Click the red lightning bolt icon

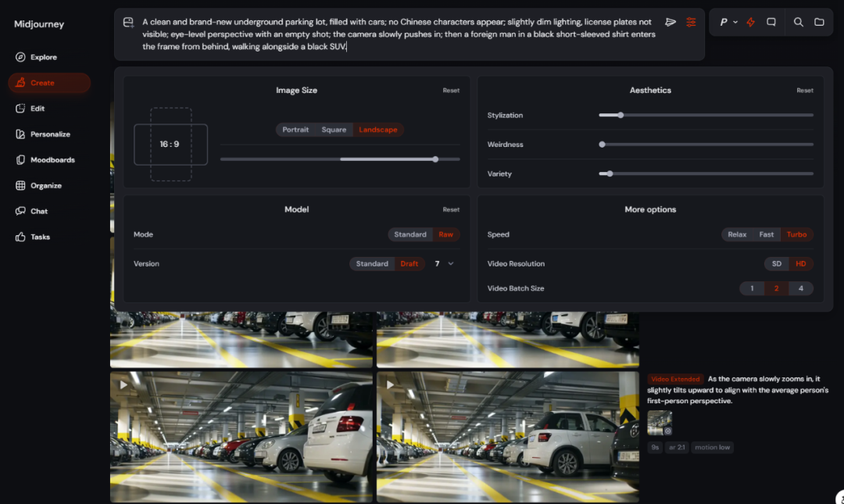point(750,23)
